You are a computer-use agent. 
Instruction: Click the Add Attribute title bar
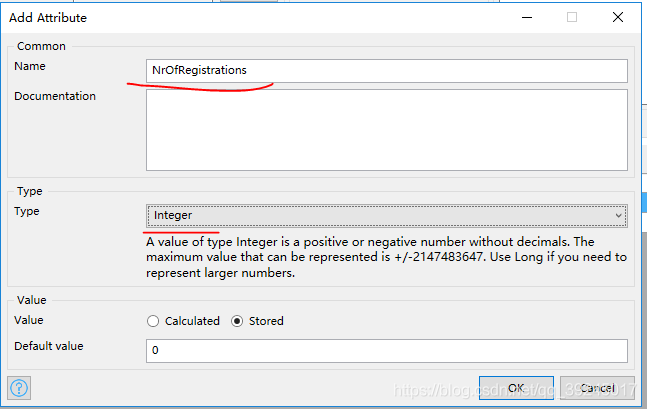[x=250, y=17]
